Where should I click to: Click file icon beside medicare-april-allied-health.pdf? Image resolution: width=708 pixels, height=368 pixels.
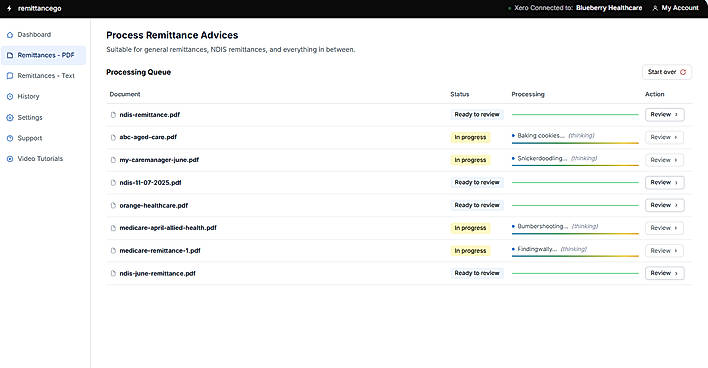tap(113, 228)
